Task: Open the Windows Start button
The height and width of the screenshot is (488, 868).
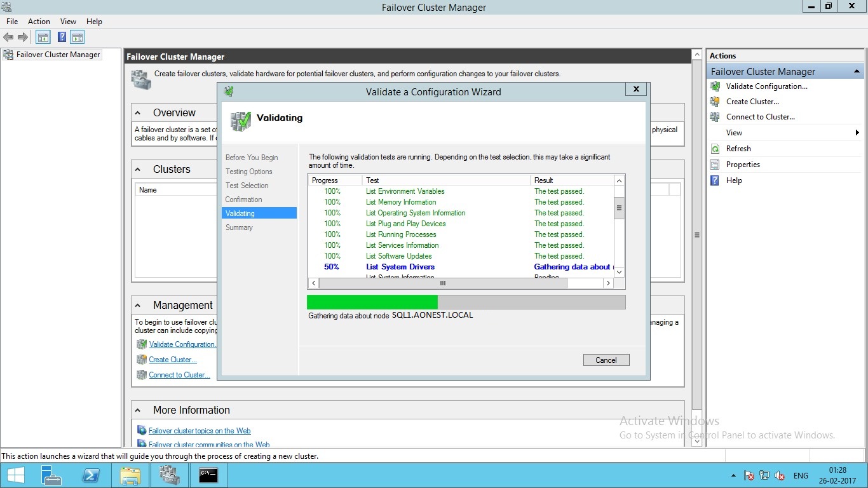Action: point(15,475)
